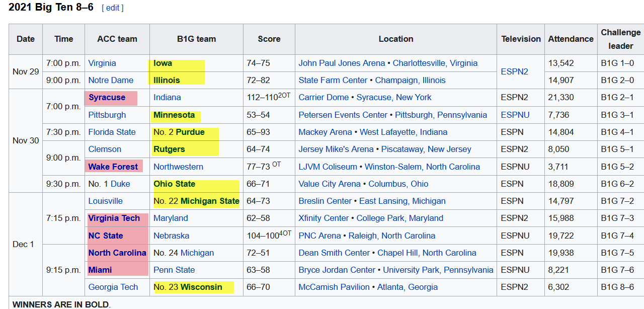Open the Virginia team link

tap(102, 63)
